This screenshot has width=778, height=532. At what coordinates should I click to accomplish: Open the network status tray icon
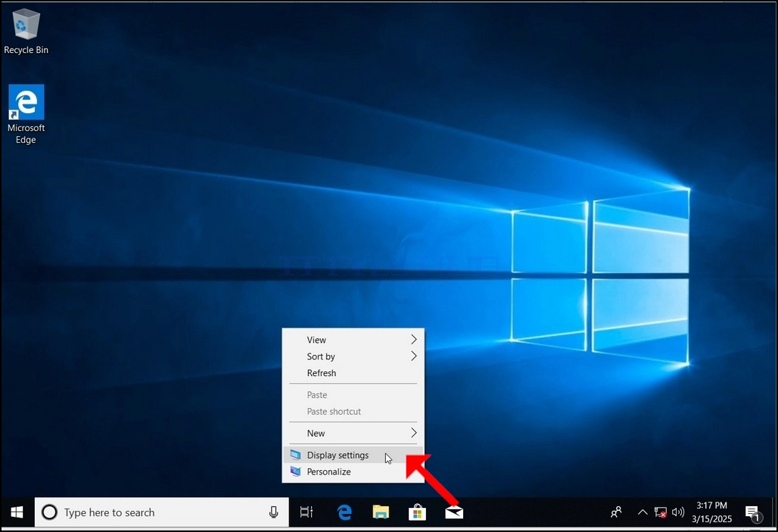660,512
